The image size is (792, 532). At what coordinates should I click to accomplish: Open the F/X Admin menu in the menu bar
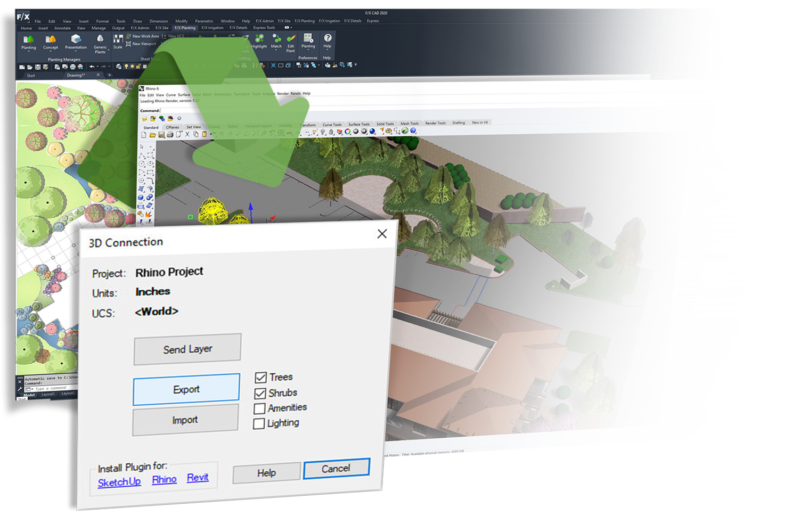coord(265,21)
